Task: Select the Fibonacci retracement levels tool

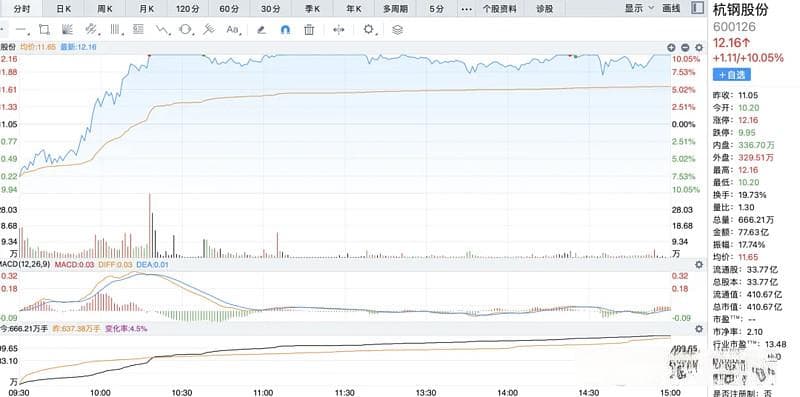Action: click(138, 30)
